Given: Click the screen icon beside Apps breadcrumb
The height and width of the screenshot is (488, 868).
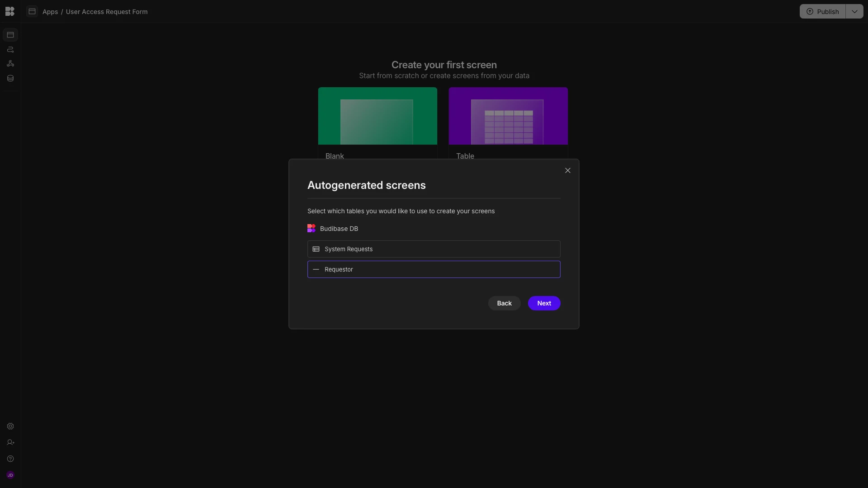Looking at the screenshot, I should 32,11.
